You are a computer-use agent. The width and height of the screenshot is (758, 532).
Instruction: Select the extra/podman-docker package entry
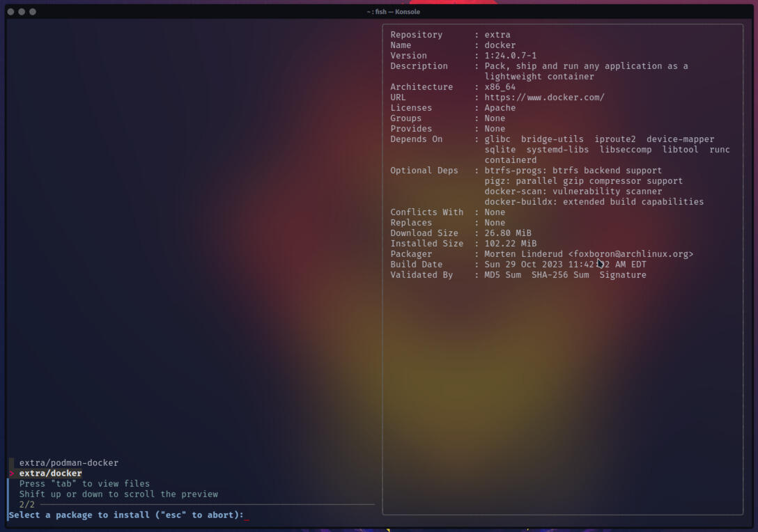coord(69,462)
